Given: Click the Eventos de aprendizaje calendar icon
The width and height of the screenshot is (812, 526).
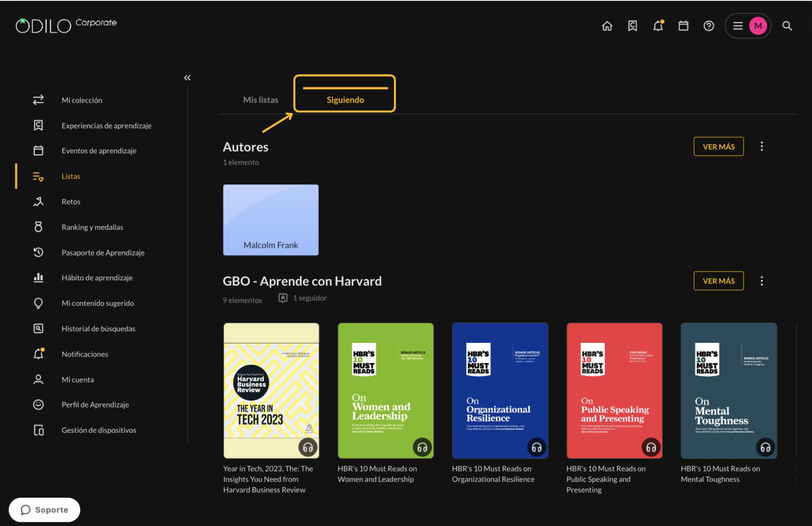Looking at the screenshot, I should [38, 151].
